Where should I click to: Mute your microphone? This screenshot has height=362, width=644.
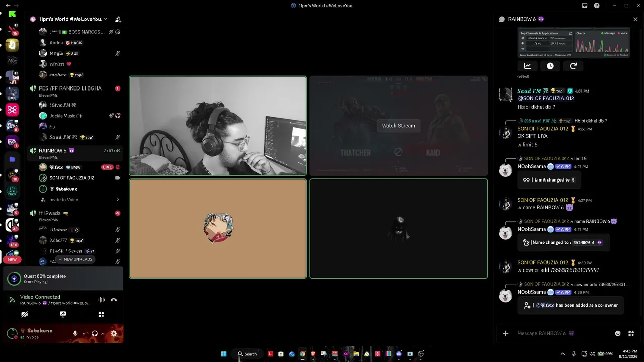(x=75, y=333)
